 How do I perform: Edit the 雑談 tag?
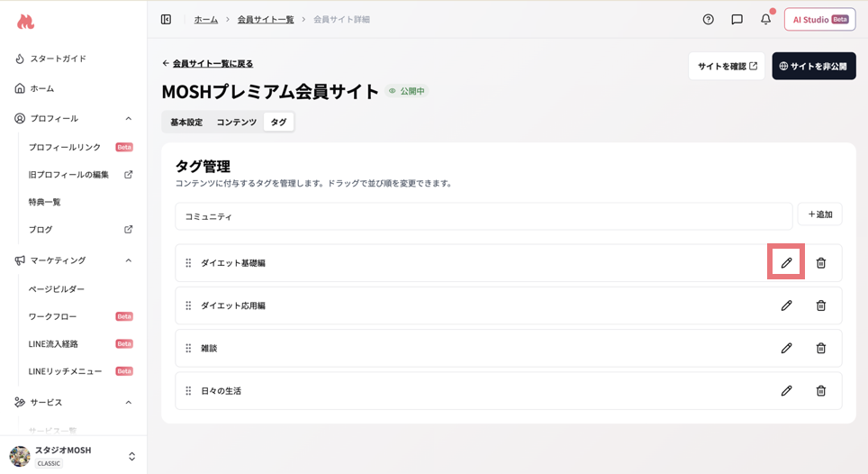pyautogui.click(x=786, y=348)
